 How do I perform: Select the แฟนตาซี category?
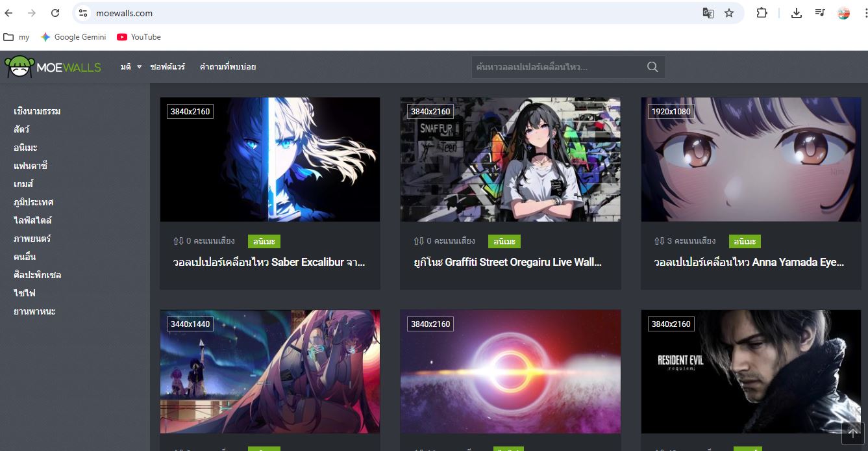[31, 166]
